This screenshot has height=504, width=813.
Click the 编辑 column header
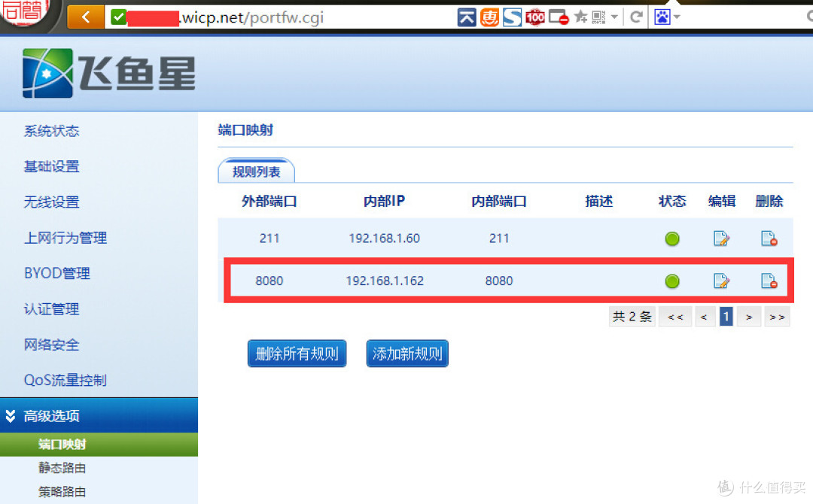pyautogui.click(x=722, y=201)
